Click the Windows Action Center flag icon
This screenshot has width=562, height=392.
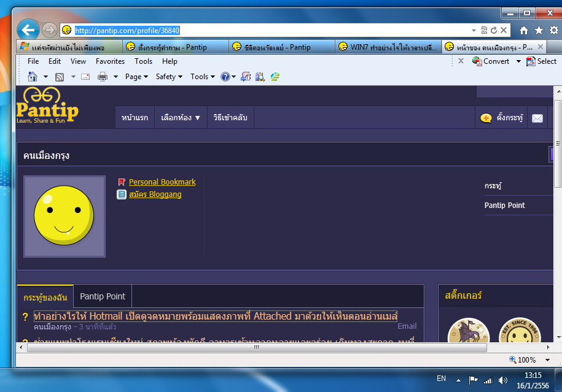click(473, 380)
